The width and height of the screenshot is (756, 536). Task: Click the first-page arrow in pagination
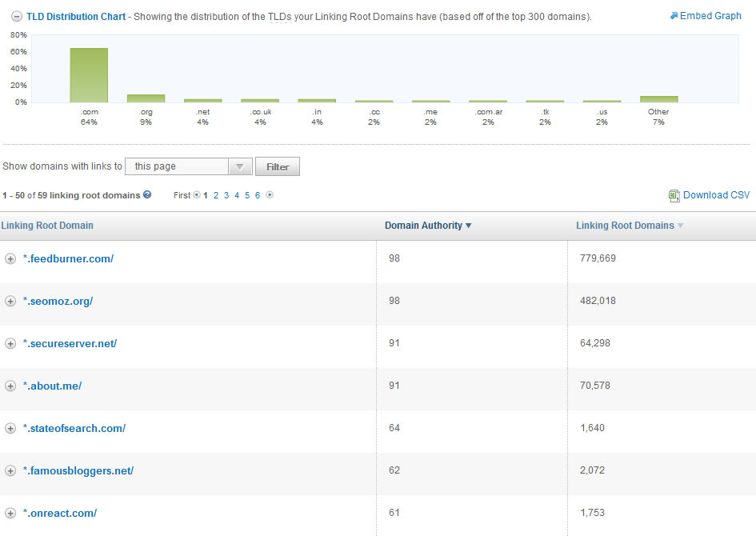click(195, 195)
